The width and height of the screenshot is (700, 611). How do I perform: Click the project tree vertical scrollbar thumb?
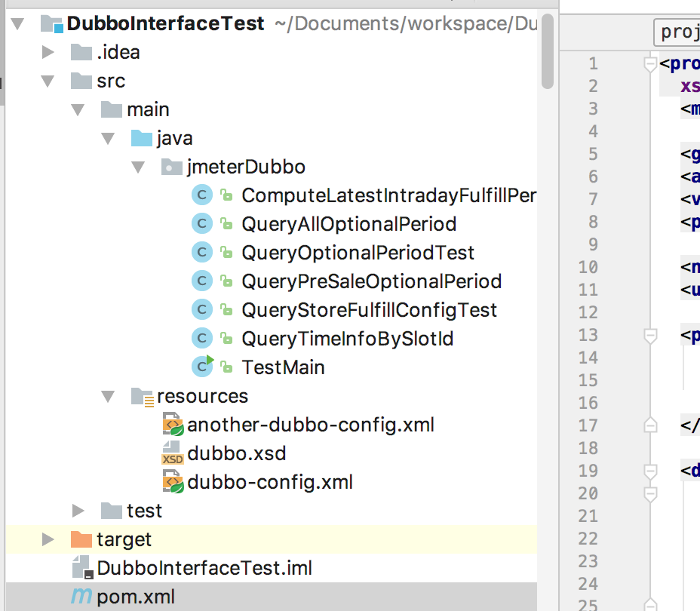[548, 51]
